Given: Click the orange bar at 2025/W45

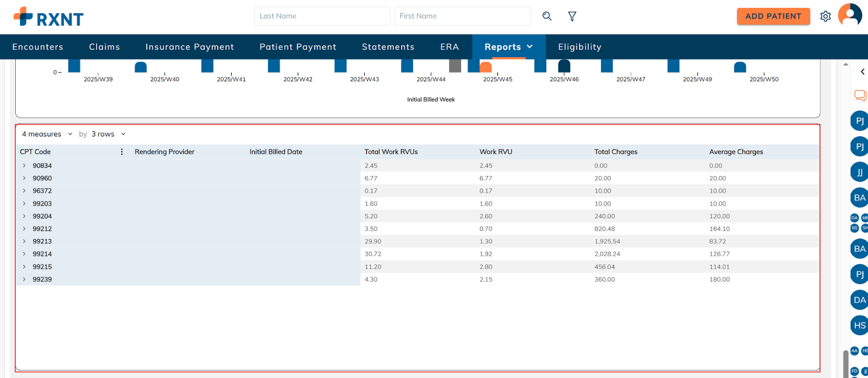Looking at the screenshot, I should 486,67.
